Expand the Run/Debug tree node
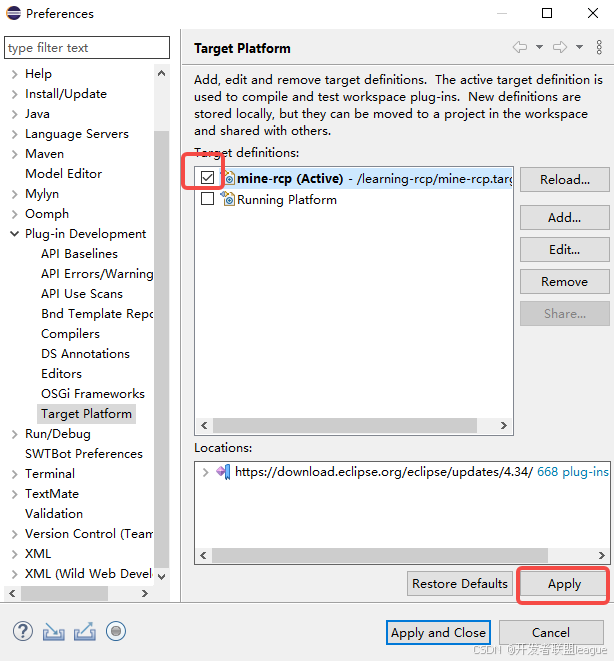Screen dimensions: 614x661 click(14, 435)
